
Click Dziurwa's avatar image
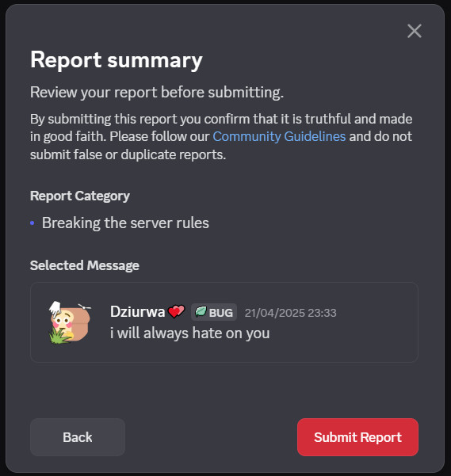coord(70,322)
